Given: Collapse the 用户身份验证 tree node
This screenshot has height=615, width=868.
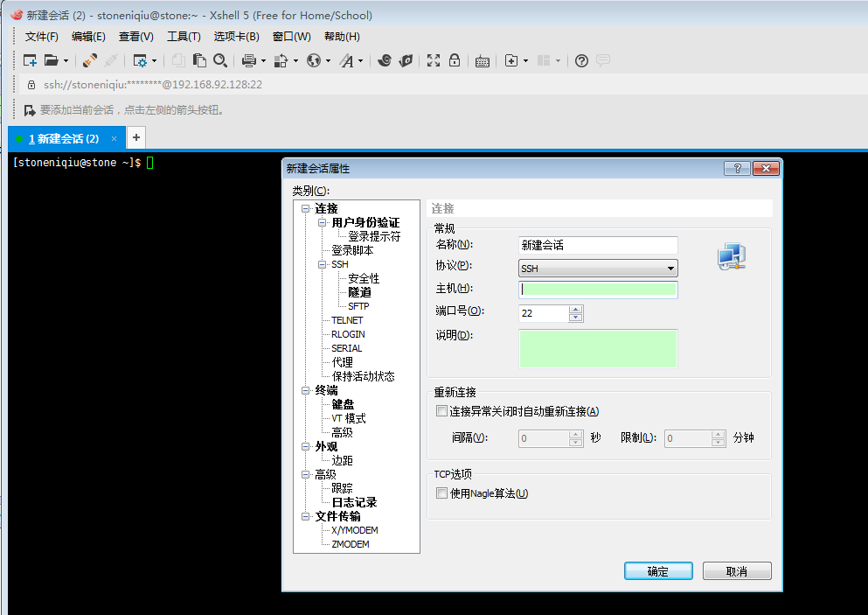Looking at the screenshot, I should click(322, 223).
